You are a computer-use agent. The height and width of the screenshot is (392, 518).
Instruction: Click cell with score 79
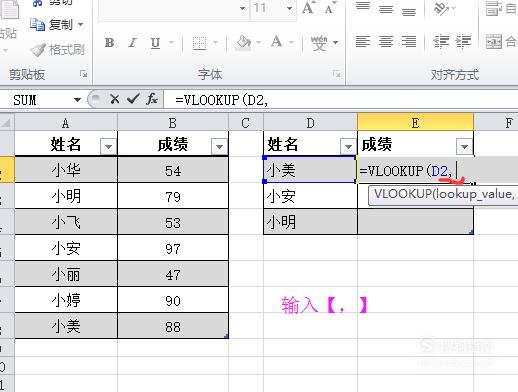click(x=173, y=196)
